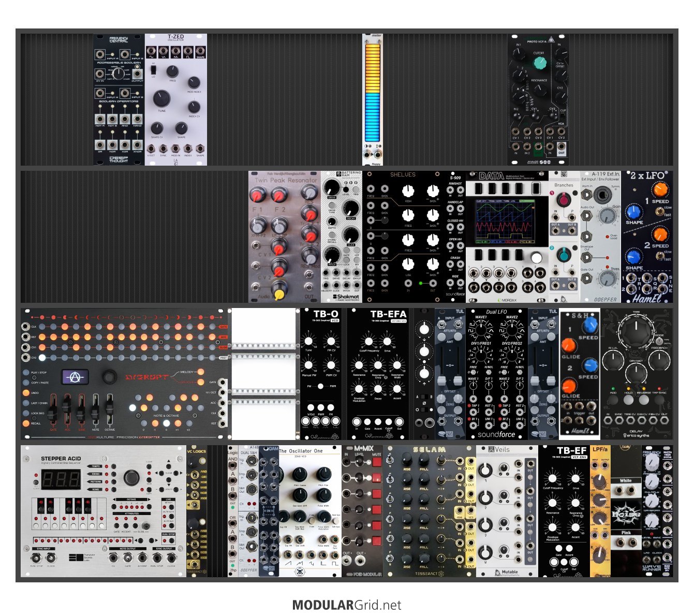The image size is (694, 616).
Task: Click the Cutoff Frequency knob on TB-EFA
Action: pyautogui.click(x=368, y=341)
